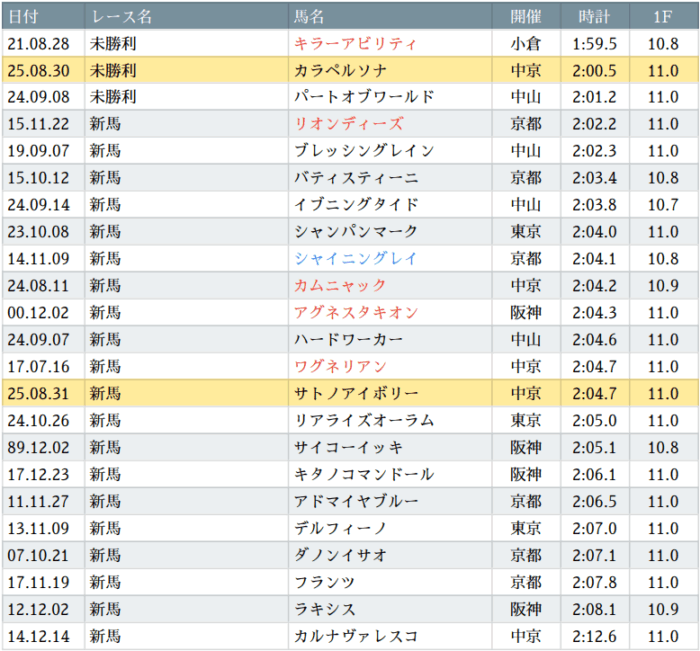Click the カルナヴァレスコ horse name
The image size is (700, 651).
(x=356, y=636)
